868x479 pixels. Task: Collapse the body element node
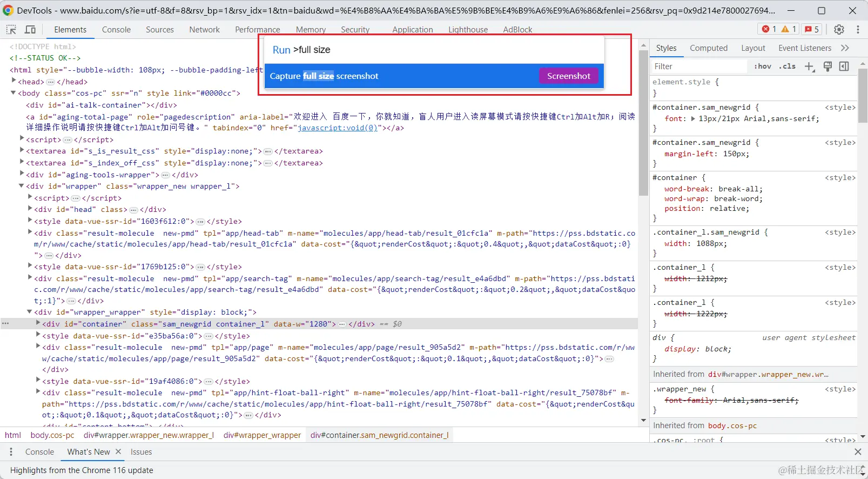[x=14, y=93]
